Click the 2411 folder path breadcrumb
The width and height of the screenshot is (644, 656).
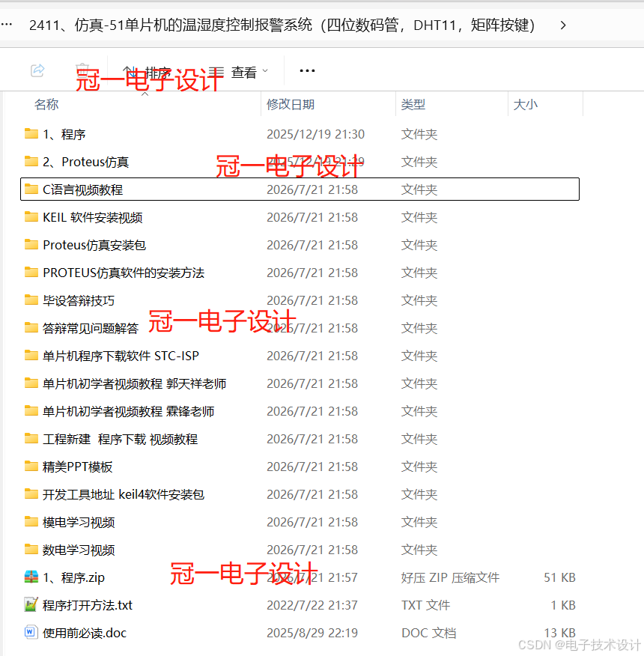click(282, 25)
